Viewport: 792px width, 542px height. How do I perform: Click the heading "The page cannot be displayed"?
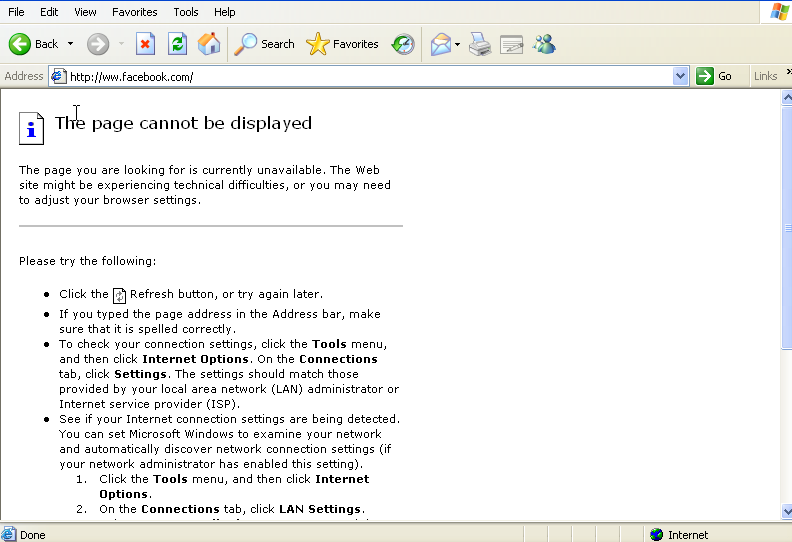click(x=183, y=123)
